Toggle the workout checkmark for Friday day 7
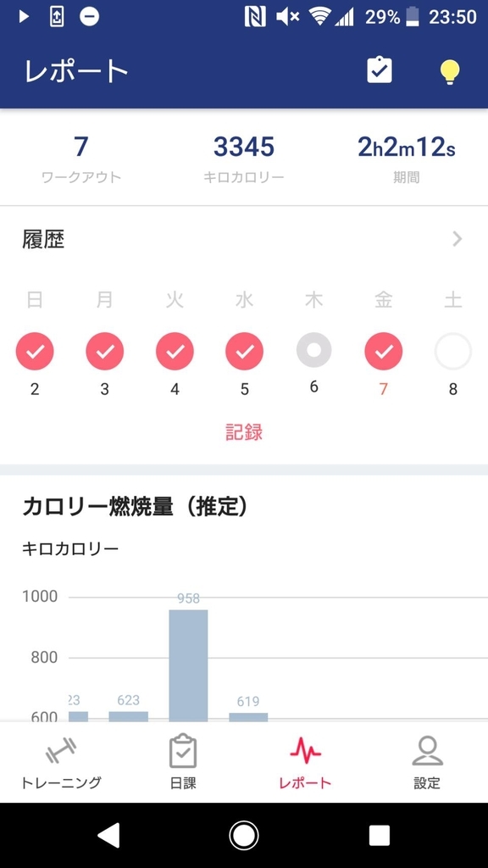The height and width of the screenshot is (868, 488). 383,351
